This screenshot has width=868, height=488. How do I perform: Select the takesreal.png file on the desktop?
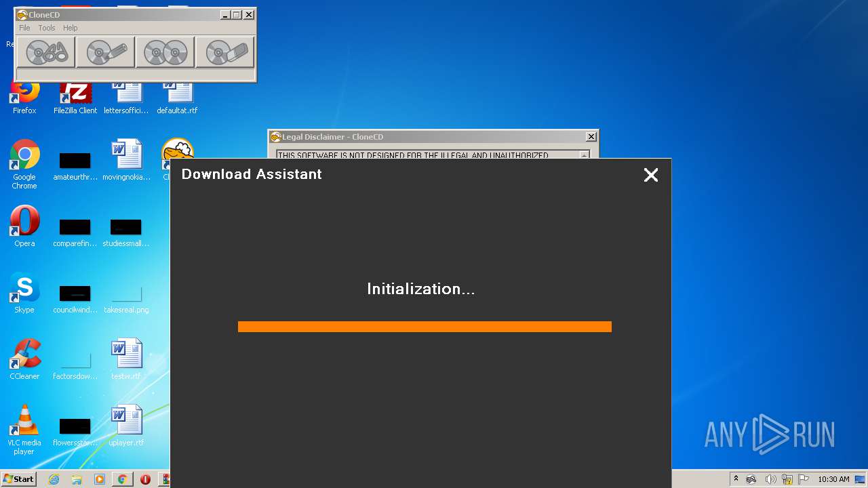coord(126,298)
